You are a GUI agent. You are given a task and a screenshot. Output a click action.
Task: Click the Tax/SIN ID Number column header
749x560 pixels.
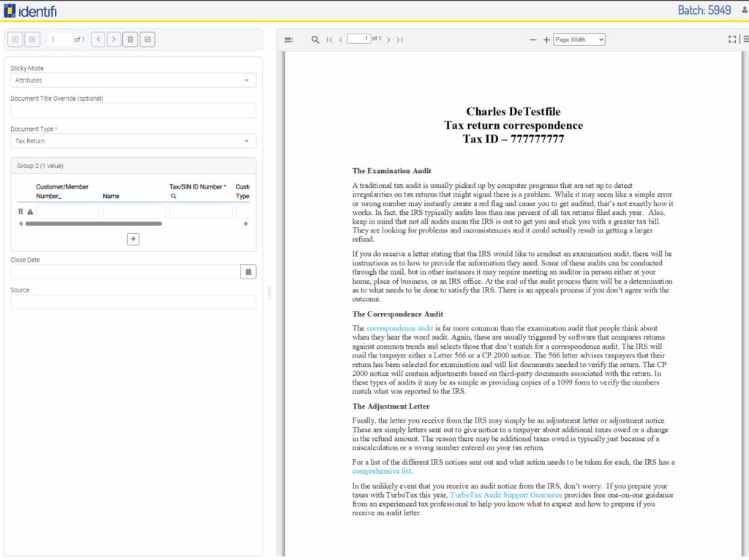197,186
